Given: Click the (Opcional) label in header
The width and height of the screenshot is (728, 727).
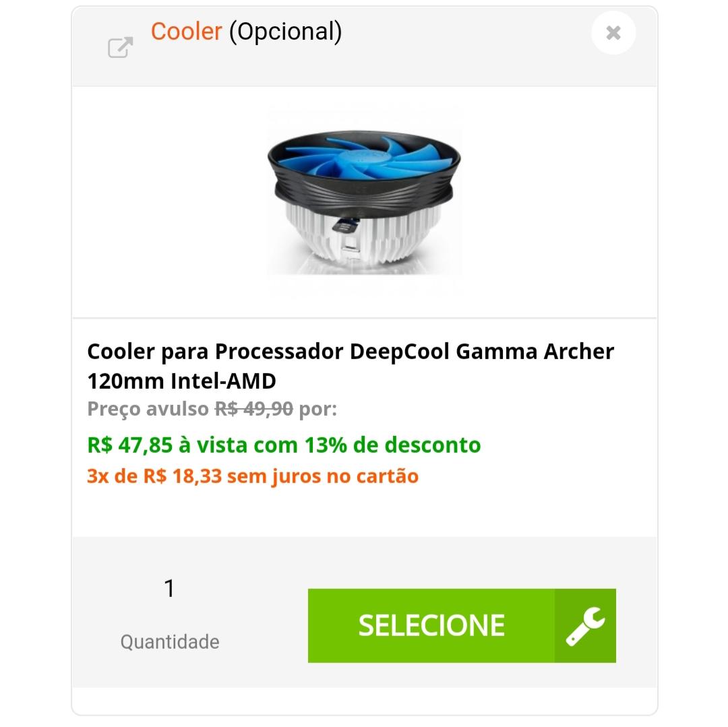Looking at the screenshot, I should click(286, 32).
